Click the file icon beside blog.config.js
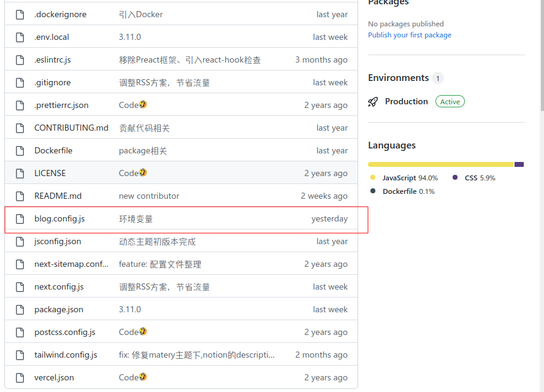Screen dimensions: 544x392 click(19, 218)
